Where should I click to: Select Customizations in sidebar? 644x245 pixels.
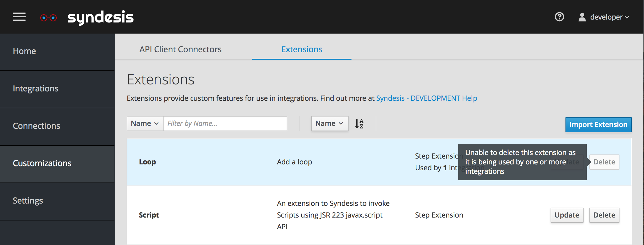(57, 164)
